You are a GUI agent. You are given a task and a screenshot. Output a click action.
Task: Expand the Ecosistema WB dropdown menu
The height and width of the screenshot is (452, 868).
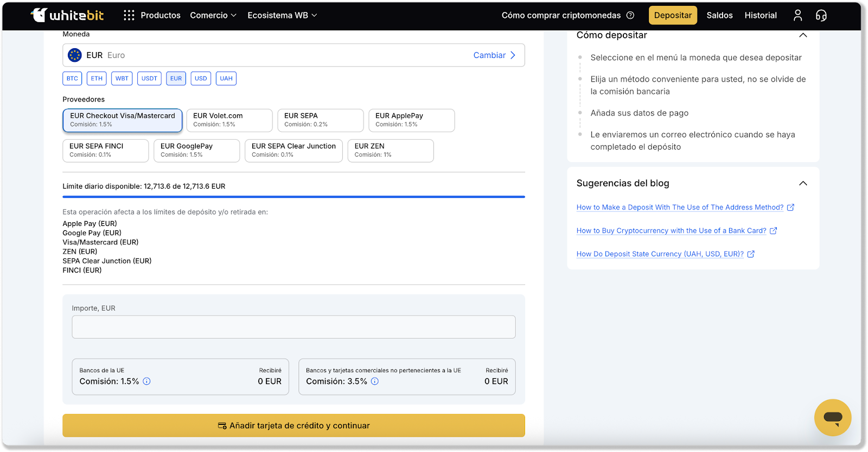pyautogui.click(x=282, y=15)
